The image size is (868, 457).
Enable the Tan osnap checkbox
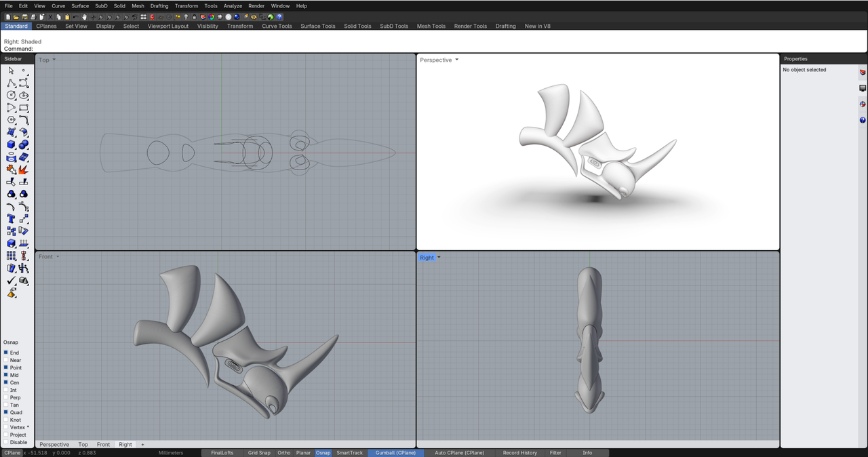(6, 405)
